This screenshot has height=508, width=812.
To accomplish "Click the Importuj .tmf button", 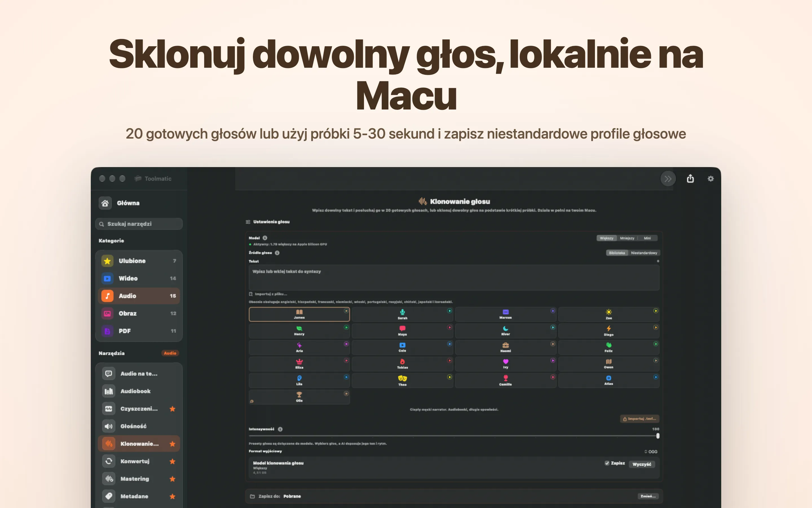I will point(639,419).
